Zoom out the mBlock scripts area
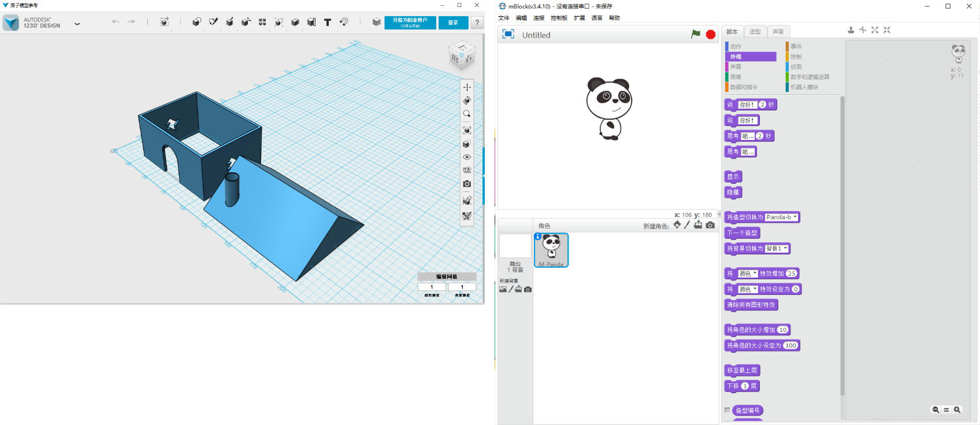 pos(936,409)
